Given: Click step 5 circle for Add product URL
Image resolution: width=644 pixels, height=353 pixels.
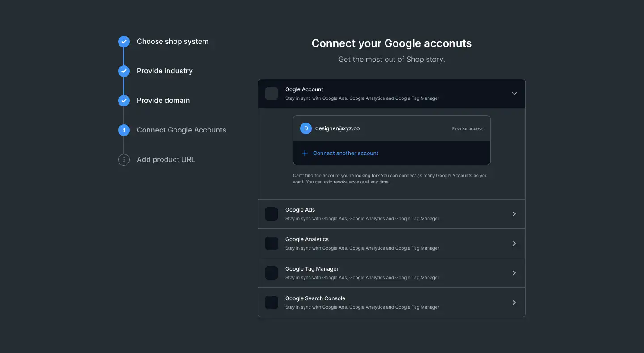Looking at the screenshot, I should (124, 160).
